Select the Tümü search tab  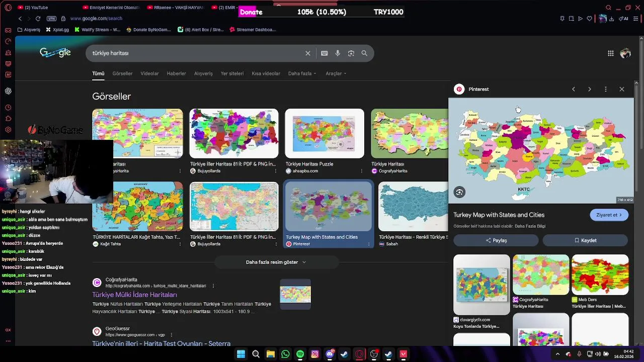(x=98, y=73)
